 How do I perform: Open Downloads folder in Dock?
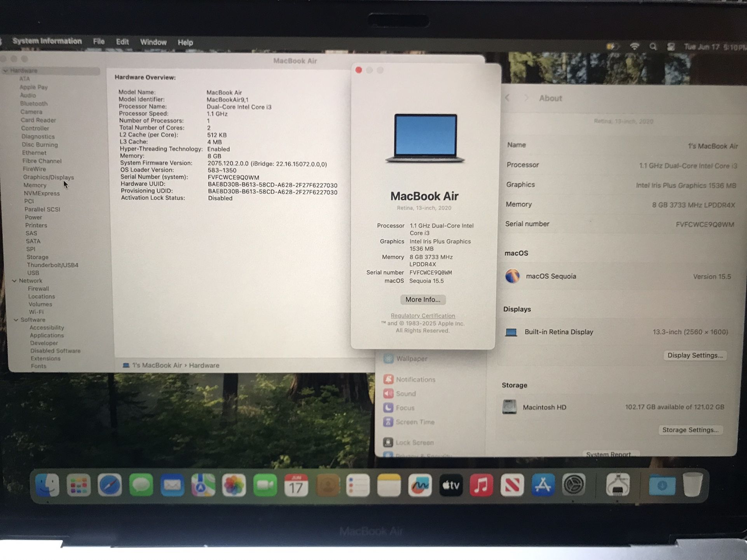pos(662,485)
